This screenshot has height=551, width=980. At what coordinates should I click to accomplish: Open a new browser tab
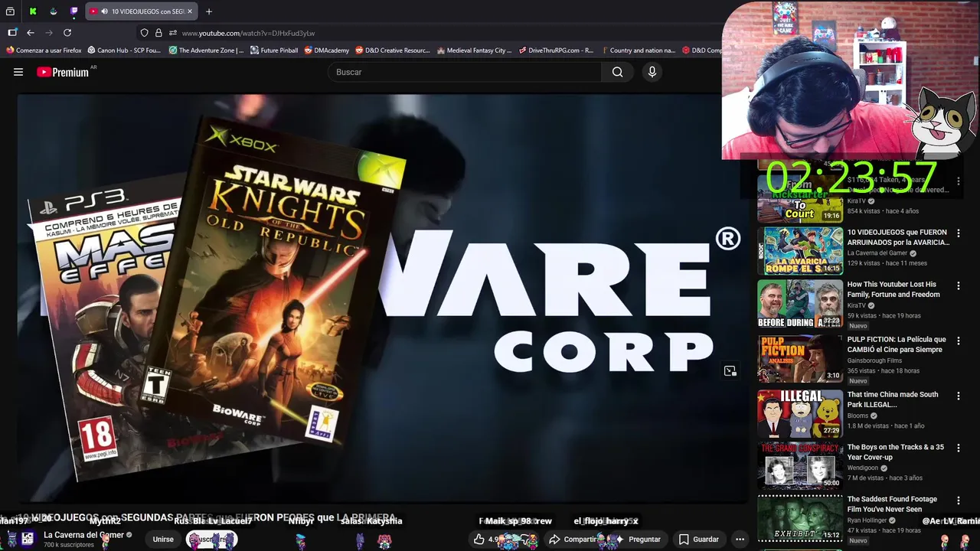209,11
